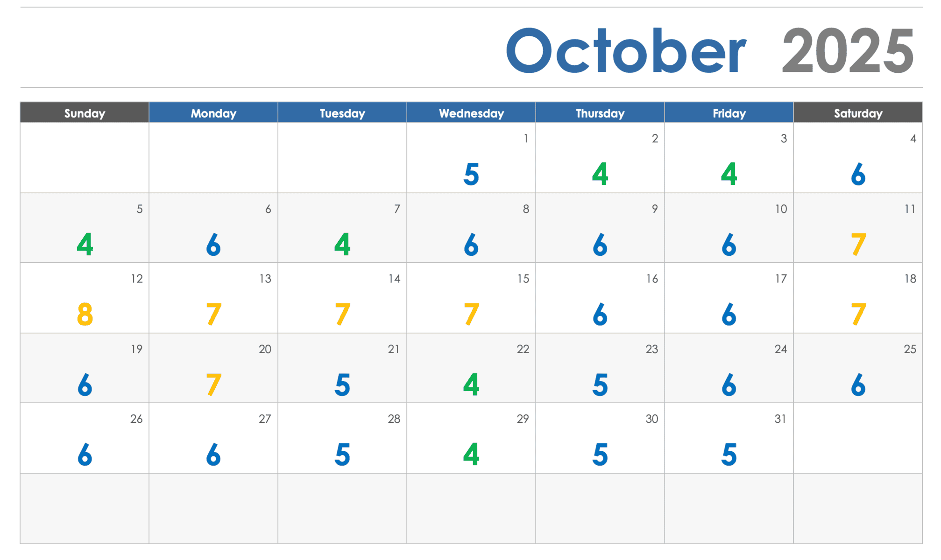Open the October 25 date cell

[858, 368]
